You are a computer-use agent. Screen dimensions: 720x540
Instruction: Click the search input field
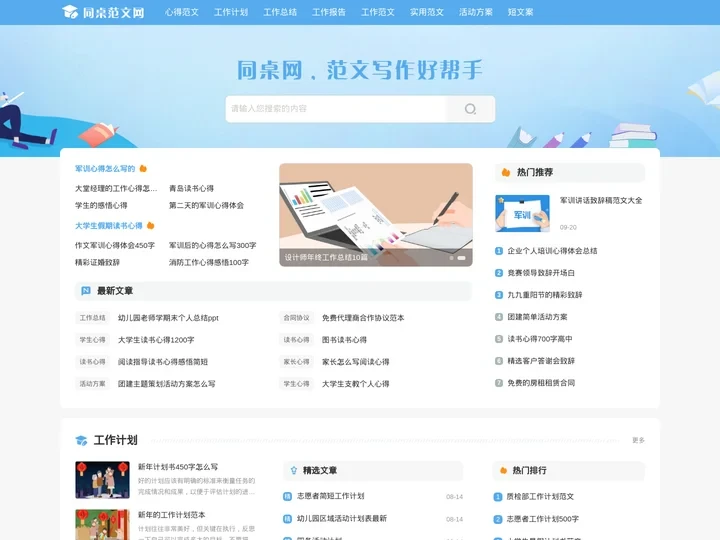[336, 109]
